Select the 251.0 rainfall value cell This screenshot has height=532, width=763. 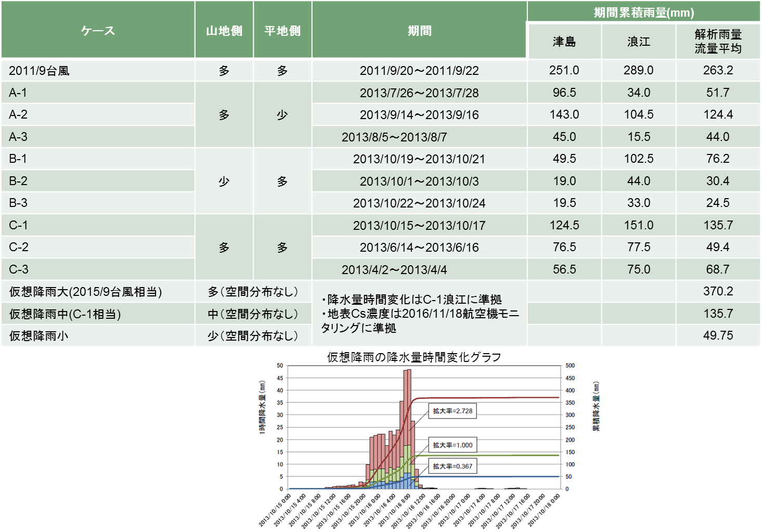point(564,70)
